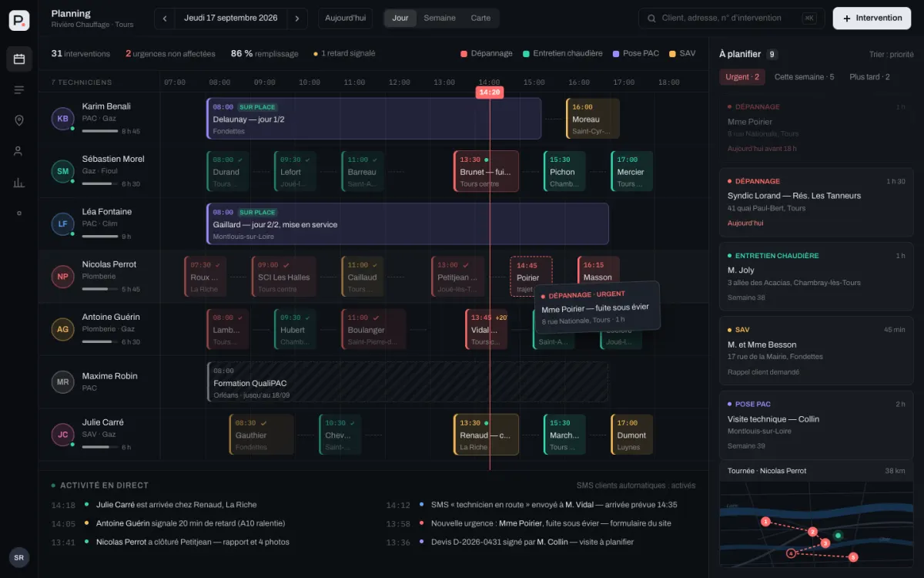Toggle the Dépannage legend filter
The width and height of the screenshot is (924, 578).
[487, 53]
